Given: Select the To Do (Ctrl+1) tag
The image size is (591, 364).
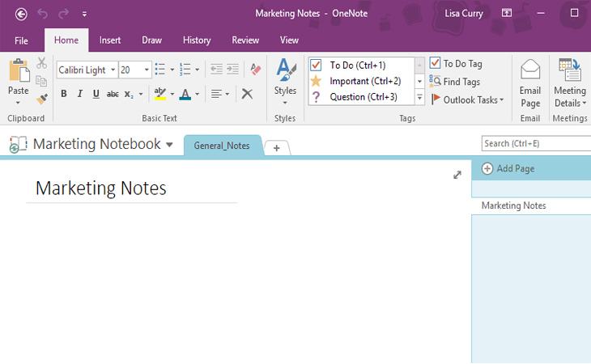Looking at the screenshot, I should [x=361, y=66].
